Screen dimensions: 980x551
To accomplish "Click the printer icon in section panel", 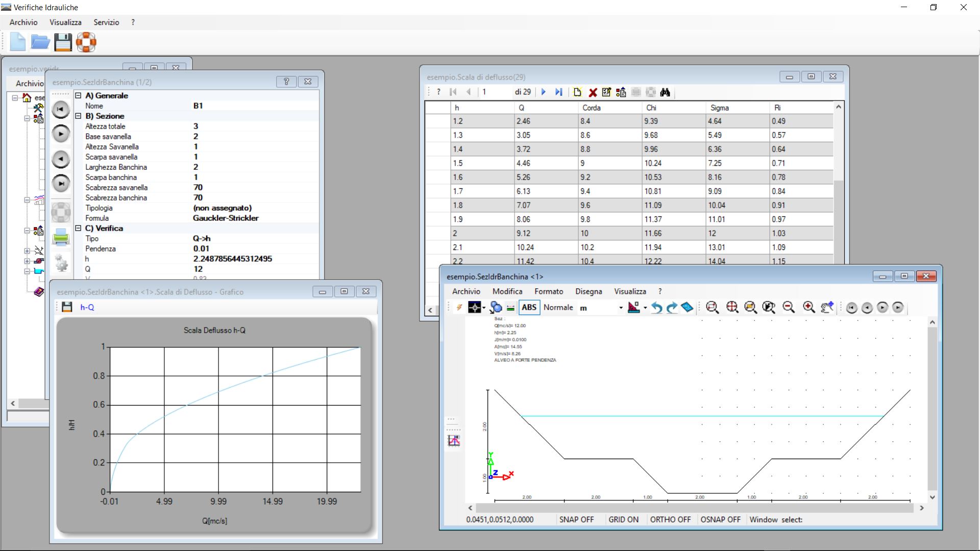I will pos(61,237).
